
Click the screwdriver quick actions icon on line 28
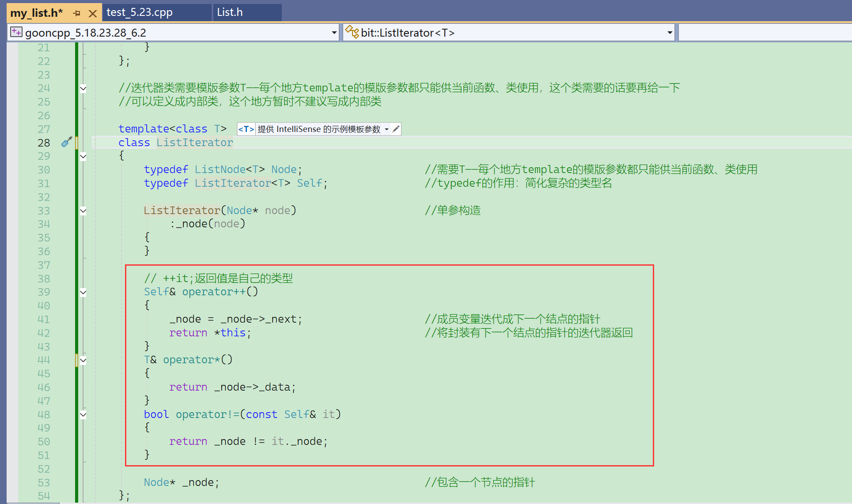point(67,142)
